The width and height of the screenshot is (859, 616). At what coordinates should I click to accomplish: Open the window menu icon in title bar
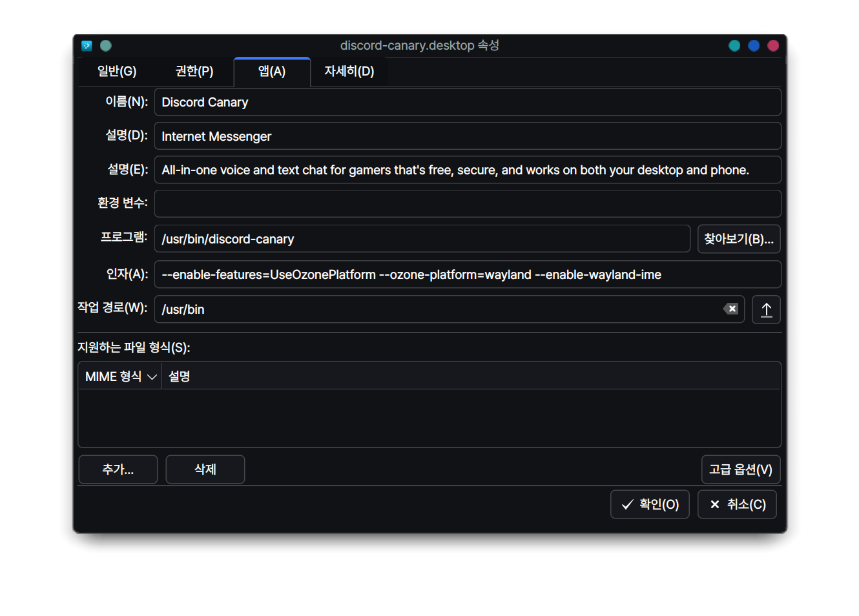[x=87, y=46]
